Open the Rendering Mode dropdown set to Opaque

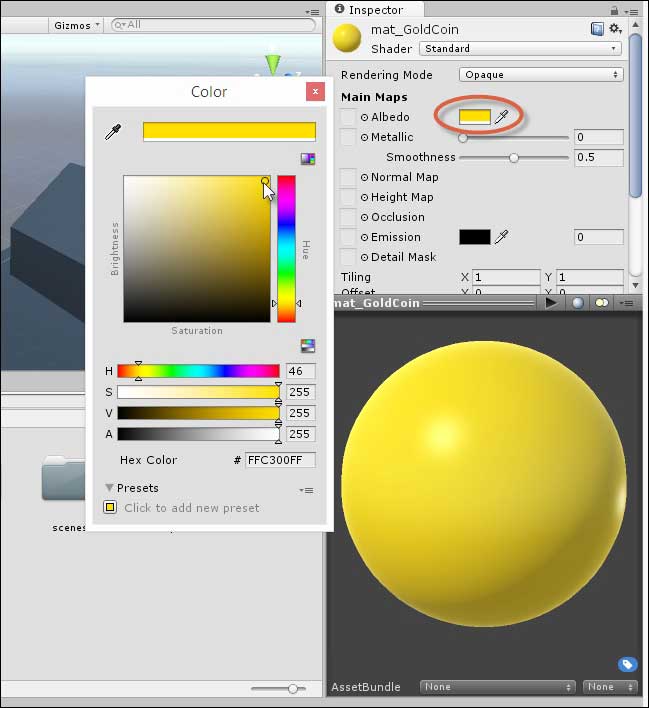[541, 75]
